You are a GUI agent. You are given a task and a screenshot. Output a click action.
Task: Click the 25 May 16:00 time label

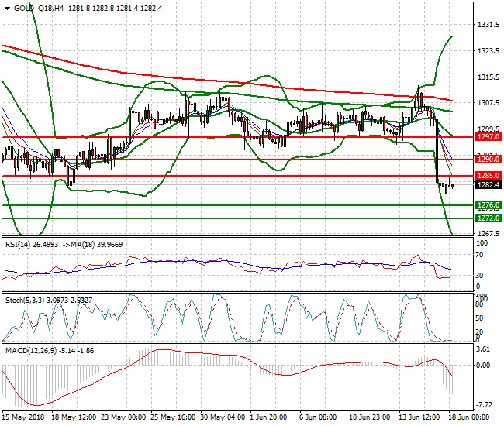click(173, 417)
